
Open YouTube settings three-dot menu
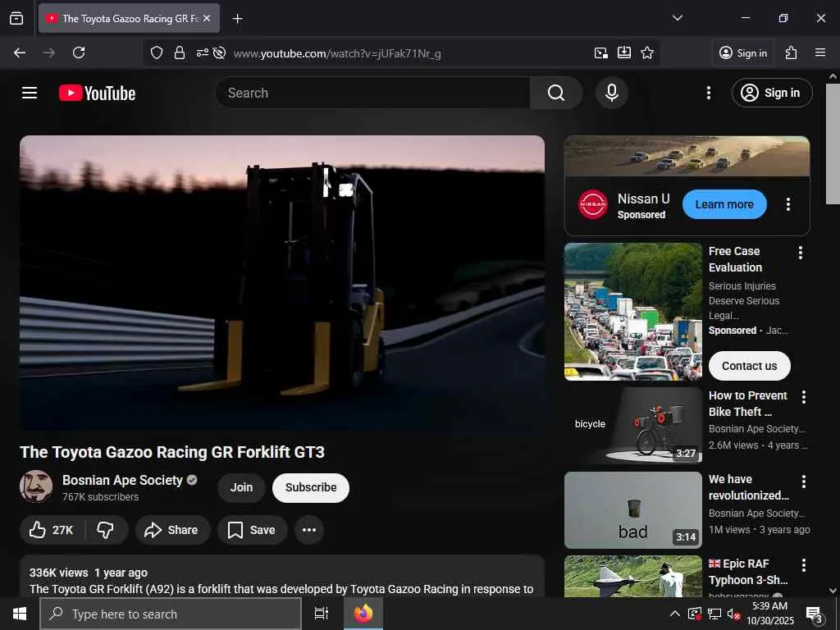[708, 93]
